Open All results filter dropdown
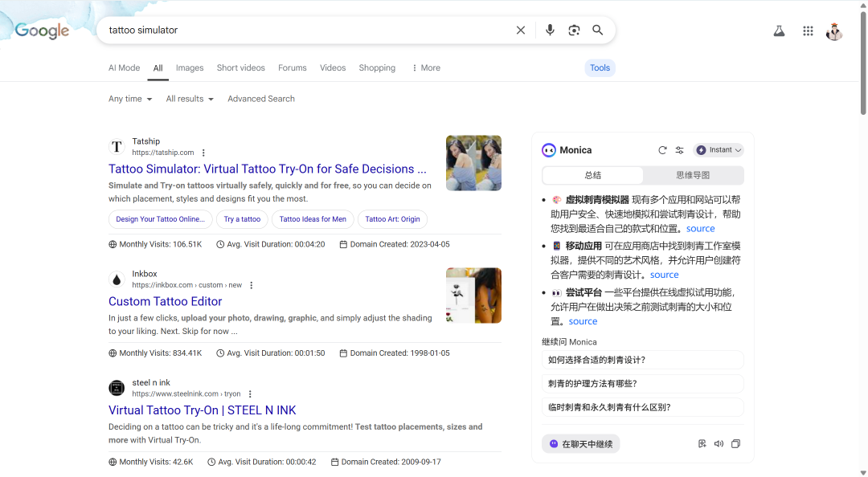The height and width of the screenshot is (477, 868). (x=190, y=99)
